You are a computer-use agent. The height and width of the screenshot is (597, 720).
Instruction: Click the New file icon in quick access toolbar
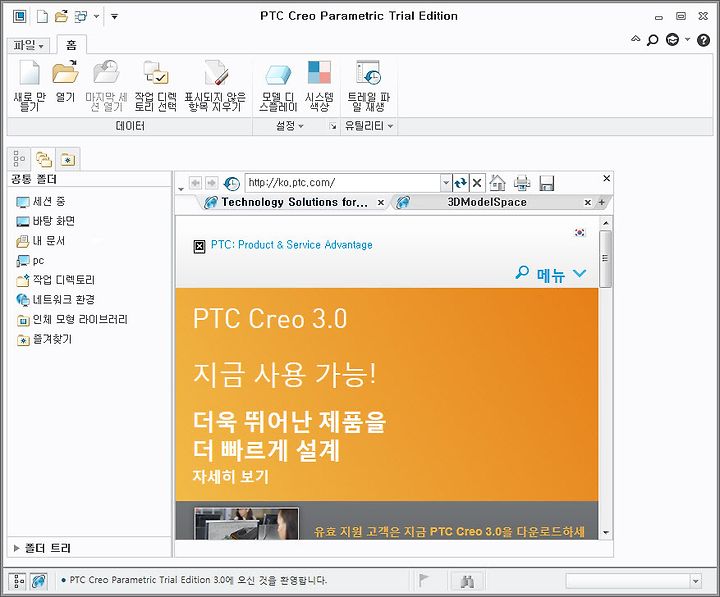click(x=42, y=17)
